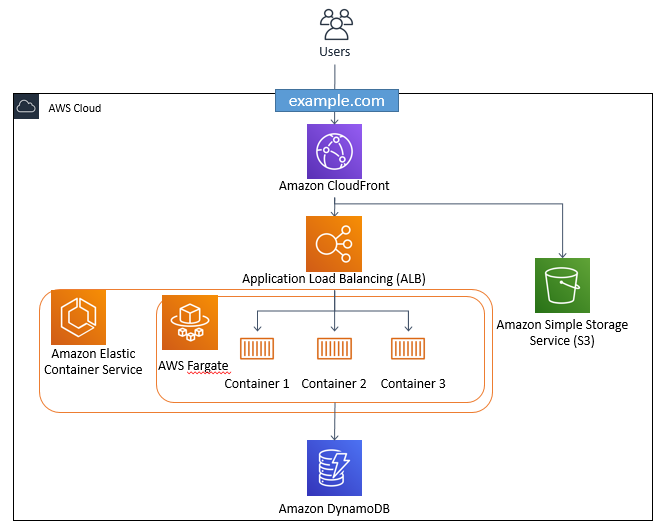Viewport: 667px width, 526px height.
Task: Select the Application Load Balancing icon
Action: pos(334,244)
